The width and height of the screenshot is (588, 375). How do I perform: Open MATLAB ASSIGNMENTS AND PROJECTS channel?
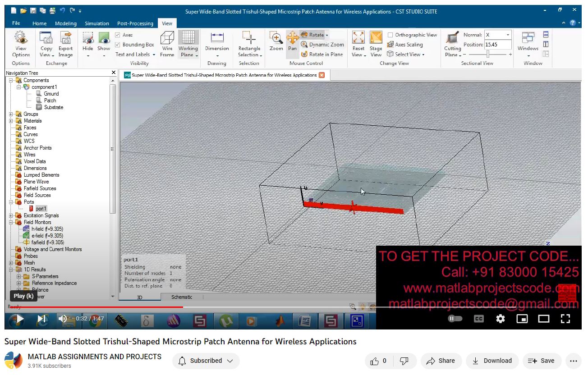95,357
